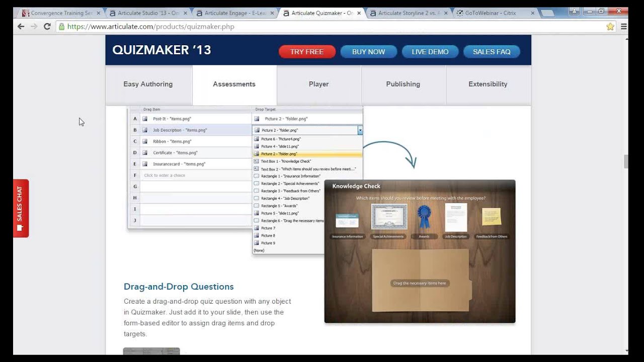Screen dimensions: 644x362
Task: Click the 'Drag the necessary items here' label
Action: tap(420, 283)
